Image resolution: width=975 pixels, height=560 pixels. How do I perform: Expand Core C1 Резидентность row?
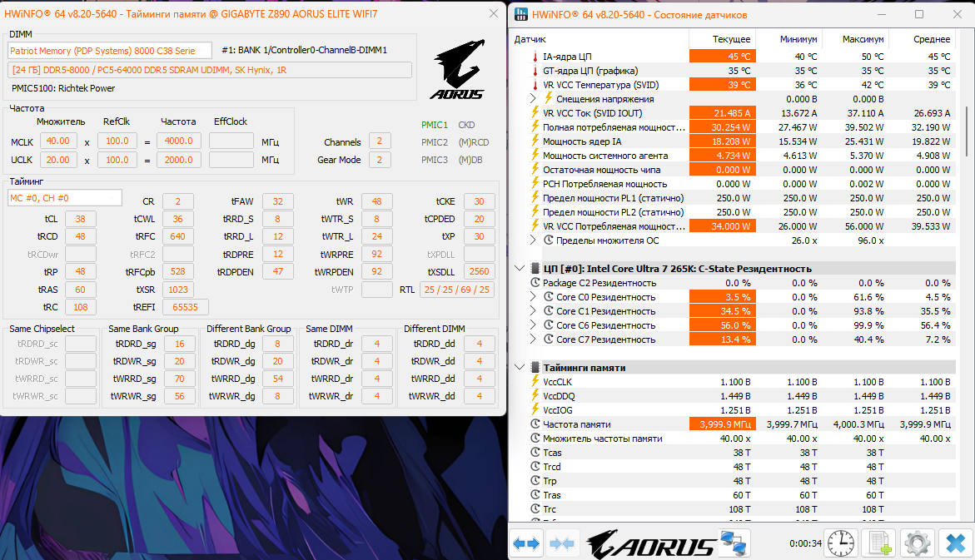(533, 310)
